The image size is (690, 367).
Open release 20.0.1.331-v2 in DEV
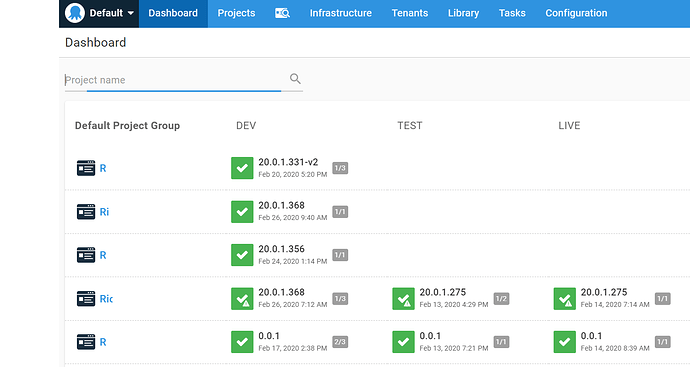click(288, 162)
